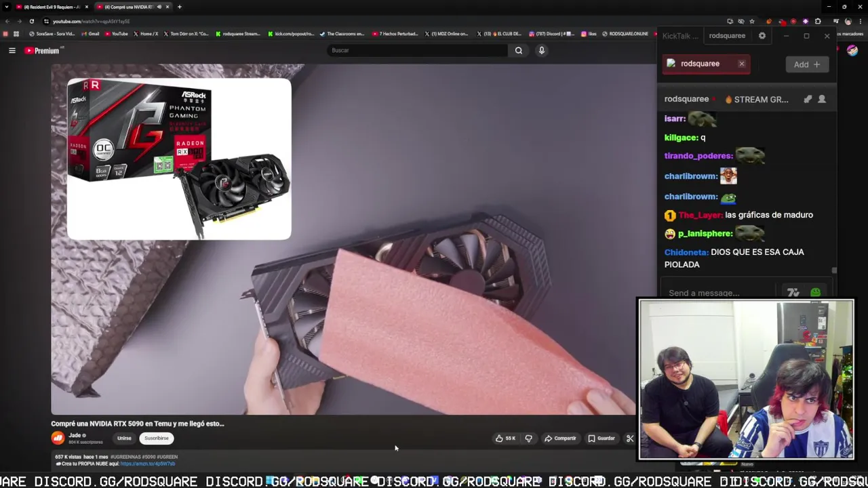Close the rodsquaree chat chip
The height and width of the screenshot is (488, 868).
point(741,64)
